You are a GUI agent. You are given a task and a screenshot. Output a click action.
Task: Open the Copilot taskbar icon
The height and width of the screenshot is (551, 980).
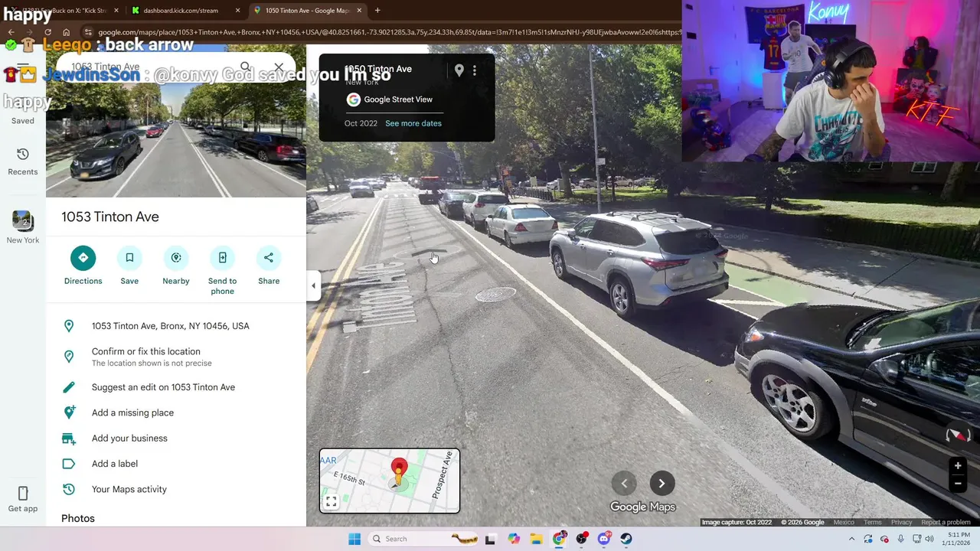[x=514, y=539]
